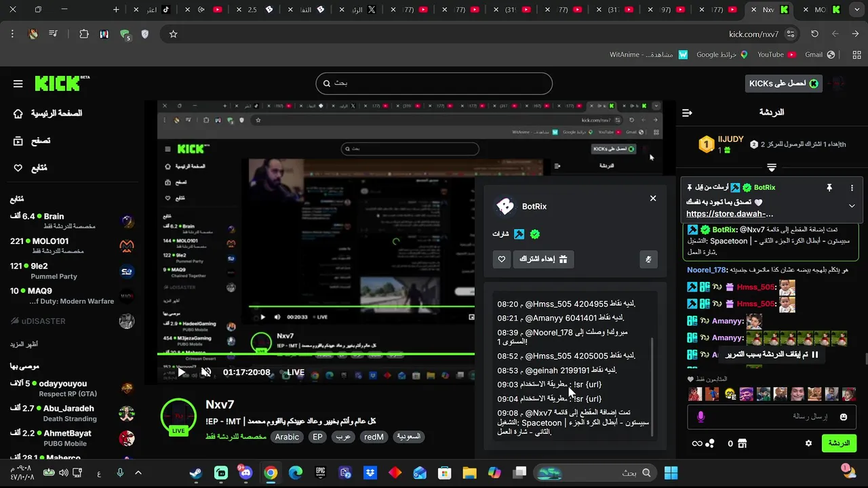Switch to the TikTok browser tab
This screenshot has width=868, height=488.
point(159,10)
